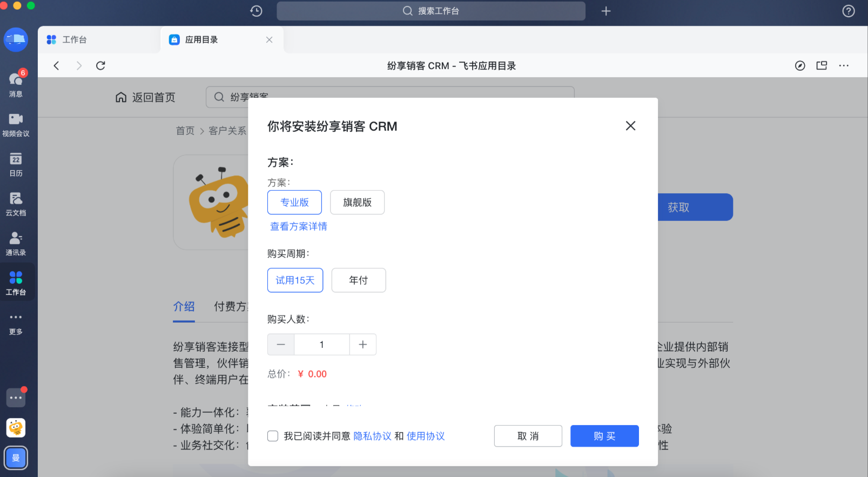868x477 pixels.
Task: Increase purchase headcount with plus
Action: point(363,344)
